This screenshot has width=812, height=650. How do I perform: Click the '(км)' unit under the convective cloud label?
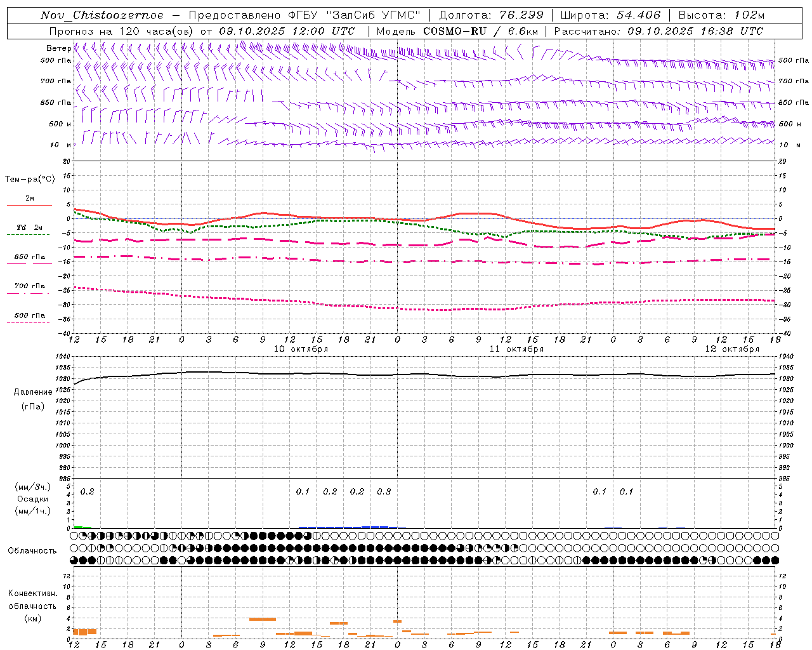[33, 618]
